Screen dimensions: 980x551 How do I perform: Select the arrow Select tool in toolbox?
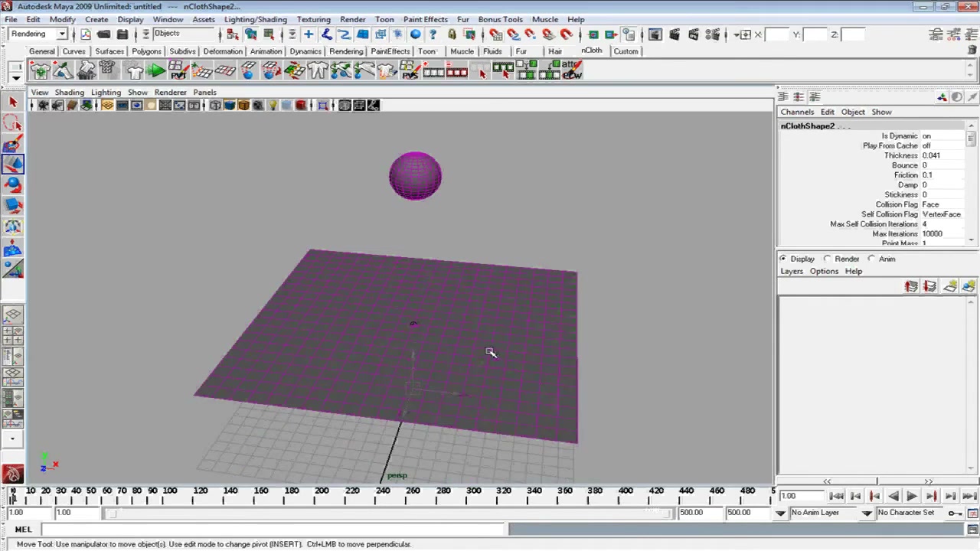(13, 102)
